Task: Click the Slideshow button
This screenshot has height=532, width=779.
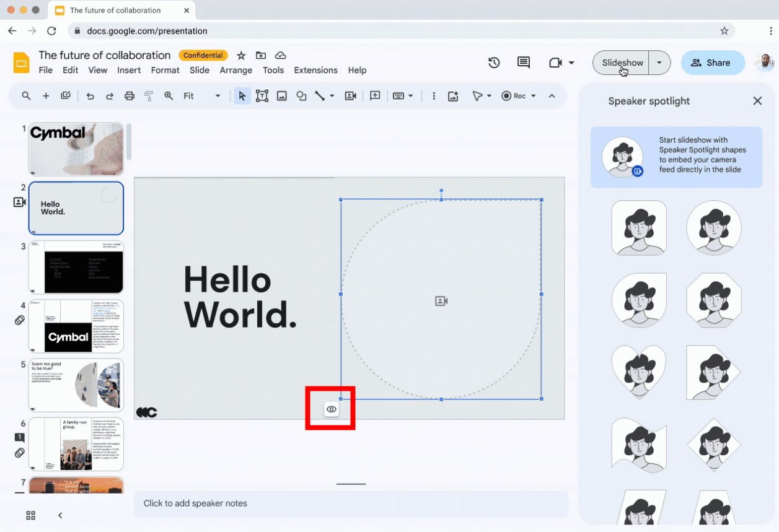Action: point(621,63)
